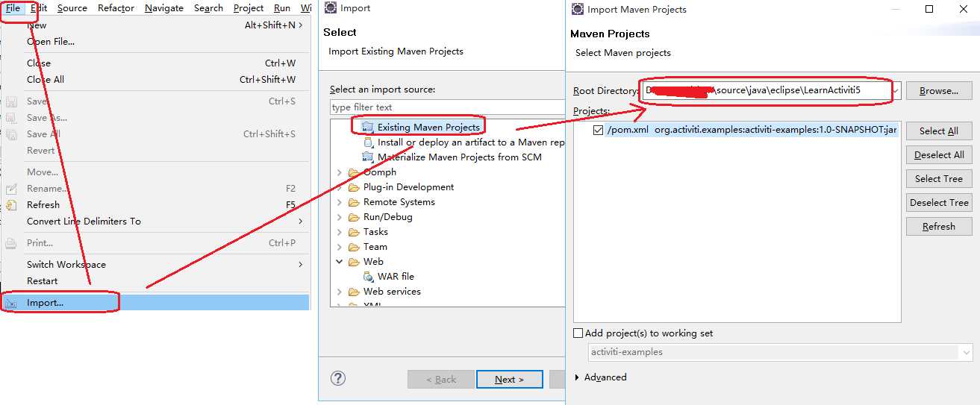Click the Run/Debug folder icon
This screenshot has width=980, height=405.
[354, 217]
